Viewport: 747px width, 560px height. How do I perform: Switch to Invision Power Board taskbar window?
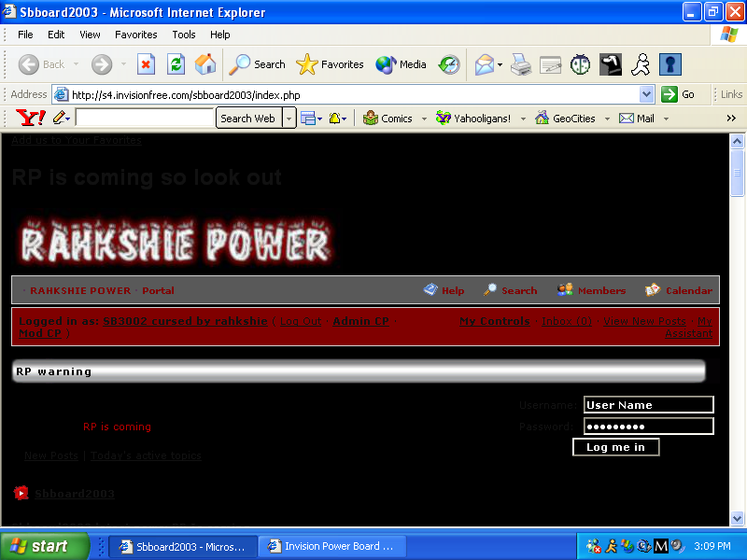332,547
